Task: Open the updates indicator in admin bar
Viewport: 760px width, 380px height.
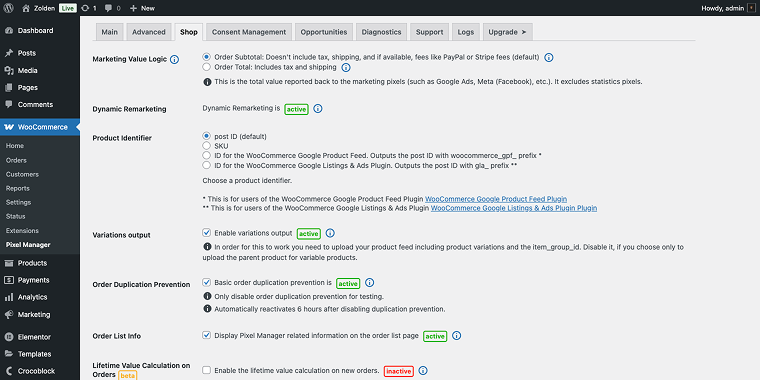Action: click(89, 8)
